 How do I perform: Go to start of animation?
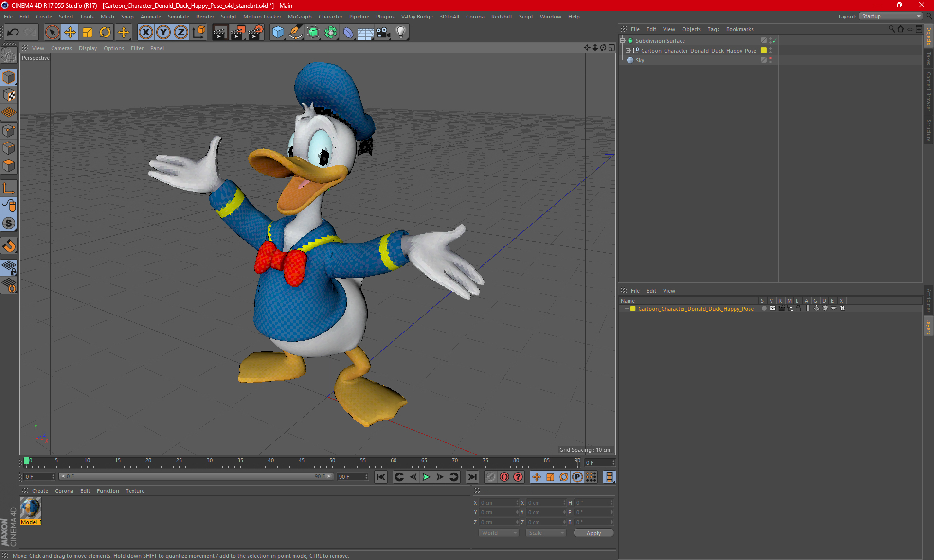381,477
